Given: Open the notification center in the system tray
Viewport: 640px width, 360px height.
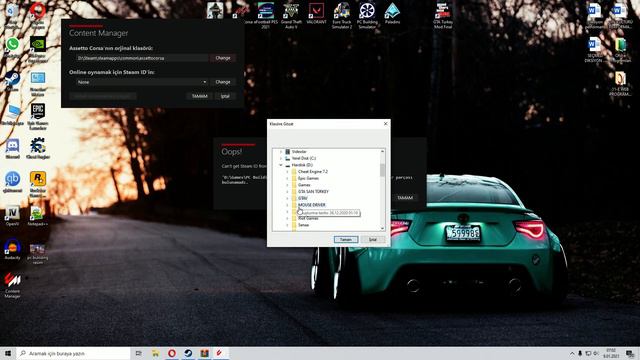Looking at the screenshot, I should 630,353.
